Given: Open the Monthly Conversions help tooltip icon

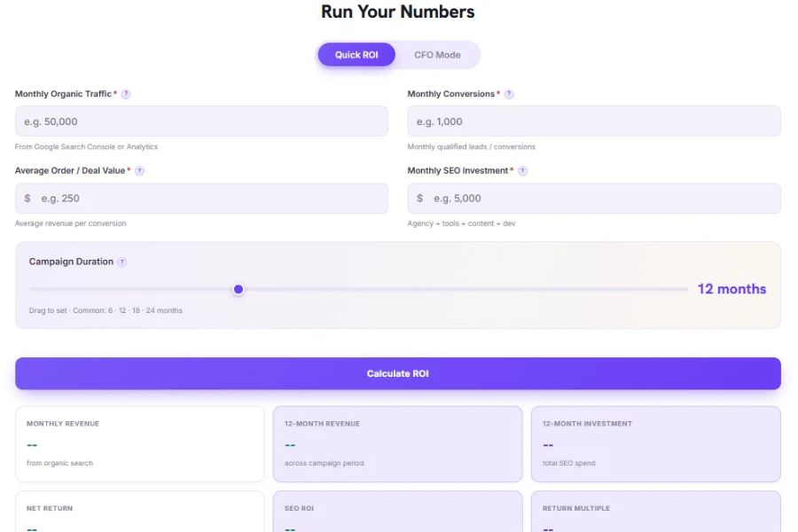Looking at the screenshot, I should click(509, 94).
